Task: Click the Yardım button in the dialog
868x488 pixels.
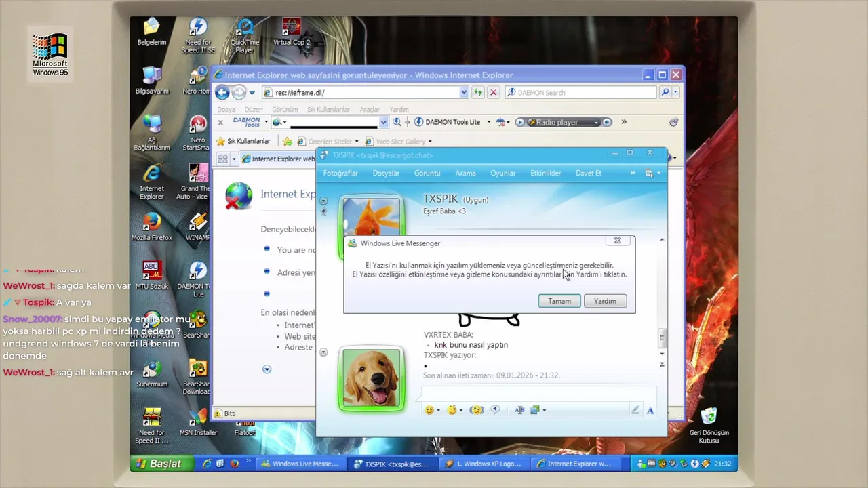Action: point(605,301)
